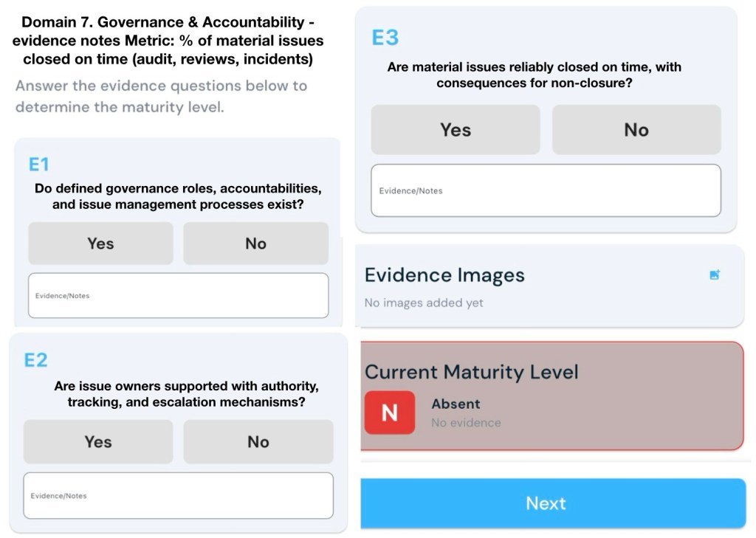Click the Domain 7 Governance & Accountability title

click(x=168, y=41)
